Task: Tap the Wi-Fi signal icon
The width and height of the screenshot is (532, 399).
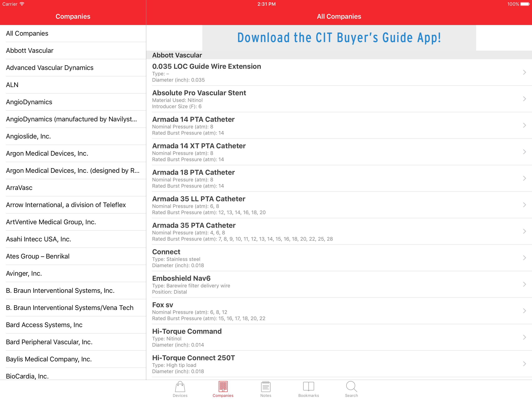Action: 22,4
